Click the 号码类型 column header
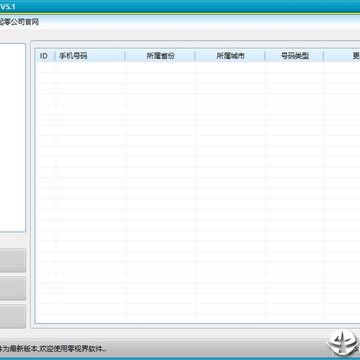Viewport: 360px width, 360px height. [x=294, y=56]
